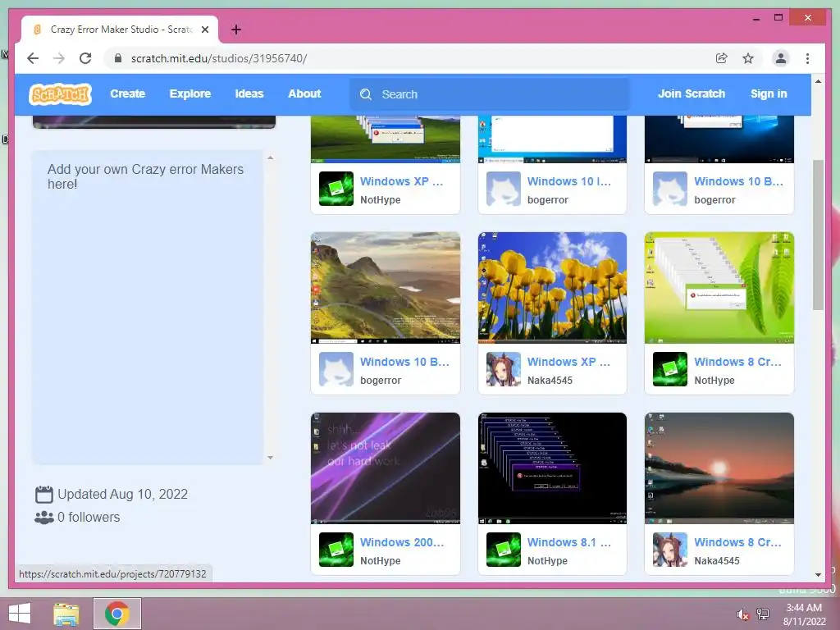Click the studio description text box
Viewport: 840px width, 630px height.
148,307
